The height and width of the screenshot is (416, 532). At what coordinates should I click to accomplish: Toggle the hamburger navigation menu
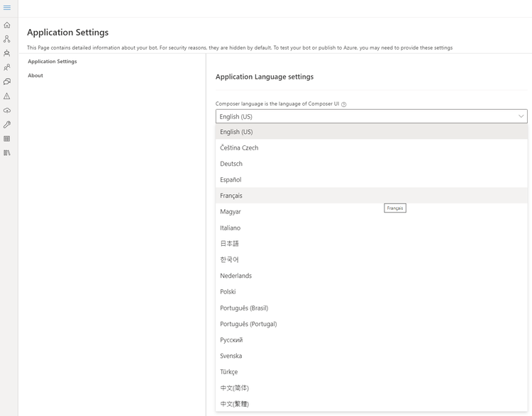[7, 8]
